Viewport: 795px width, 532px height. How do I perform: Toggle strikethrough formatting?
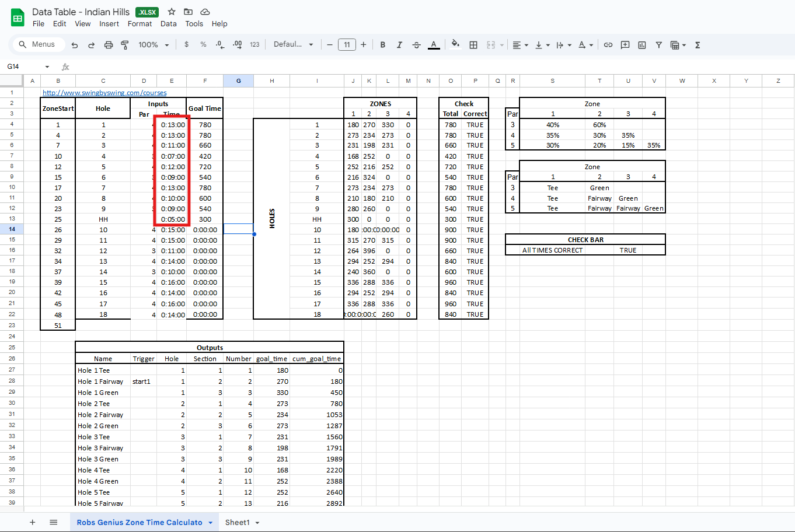[x=416, y=45]
